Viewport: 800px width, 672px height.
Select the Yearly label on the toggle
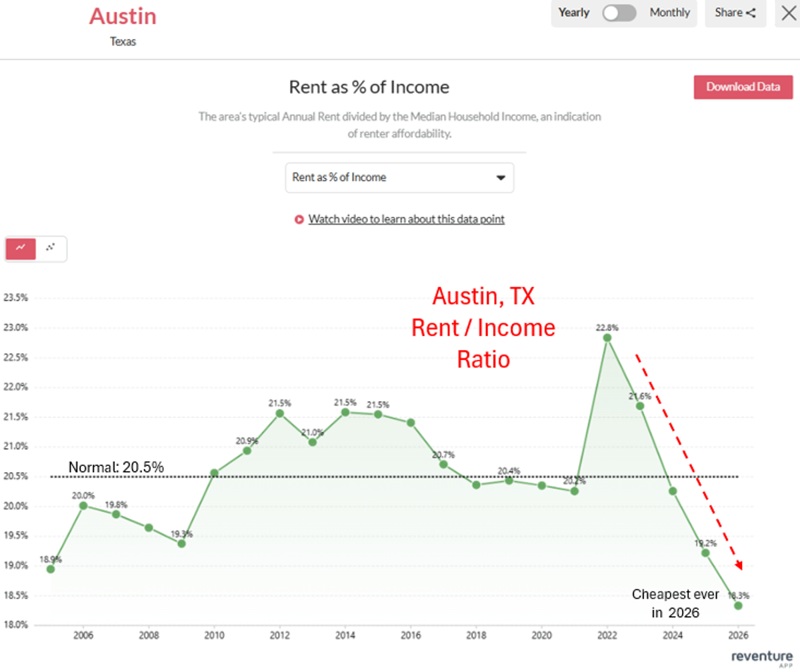[x=574, y=13]
